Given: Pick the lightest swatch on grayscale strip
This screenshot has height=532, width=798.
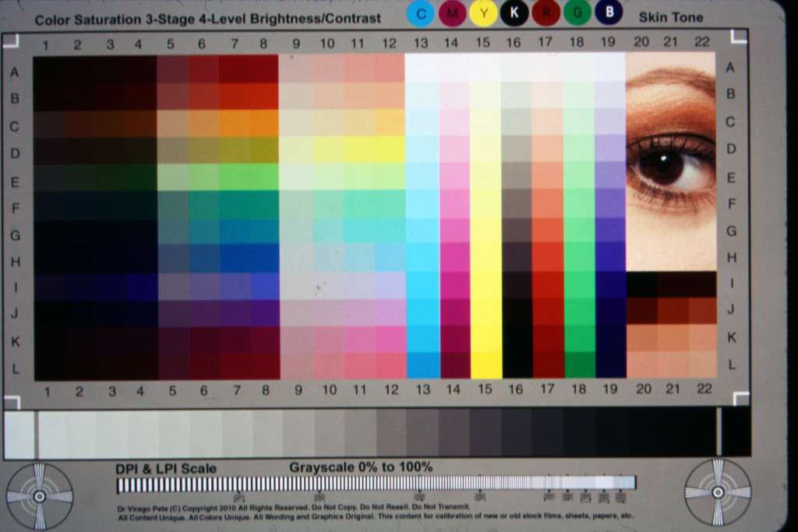Looking at the screenshot, I should 19,434.
